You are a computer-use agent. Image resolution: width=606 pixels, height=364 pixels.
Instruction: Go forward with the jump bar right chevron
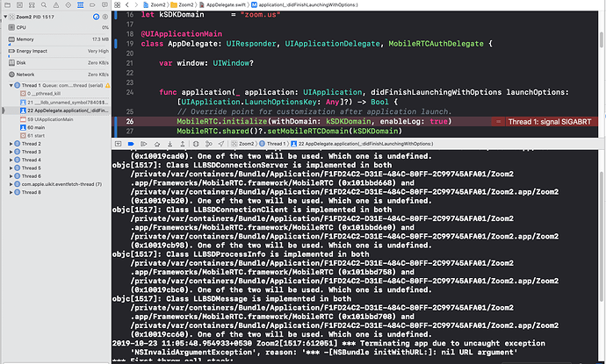click(136, 5)
